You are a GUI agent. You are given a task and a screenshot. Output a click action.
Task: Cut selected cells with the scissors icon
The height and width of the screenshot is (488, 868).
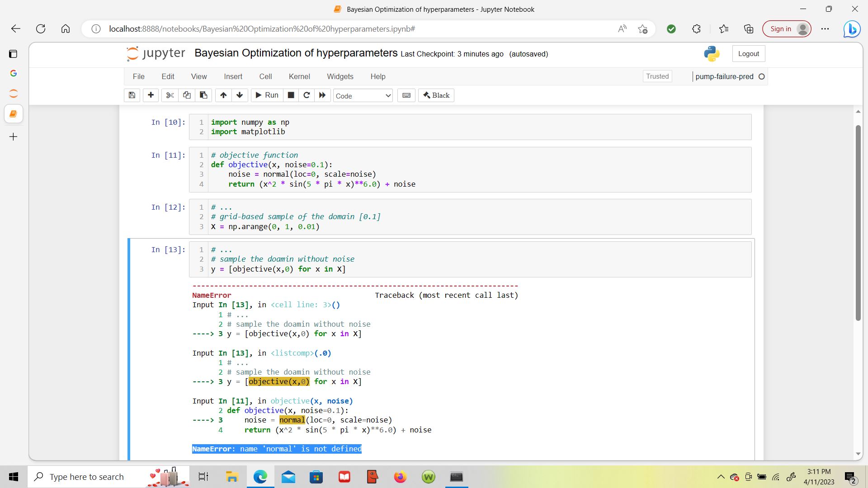[x=170, y=95]
